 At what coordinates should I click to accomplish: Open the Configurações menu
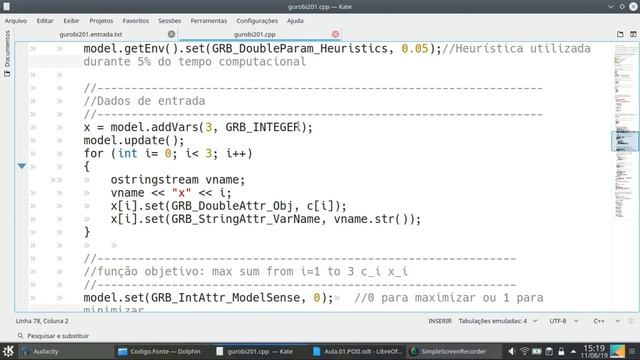point(257,20)
